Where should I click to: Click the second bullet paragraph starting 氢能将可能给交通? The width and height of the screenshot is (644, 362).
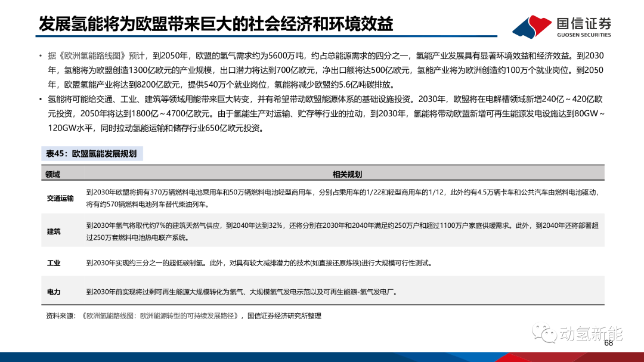[x=326, y=114]
